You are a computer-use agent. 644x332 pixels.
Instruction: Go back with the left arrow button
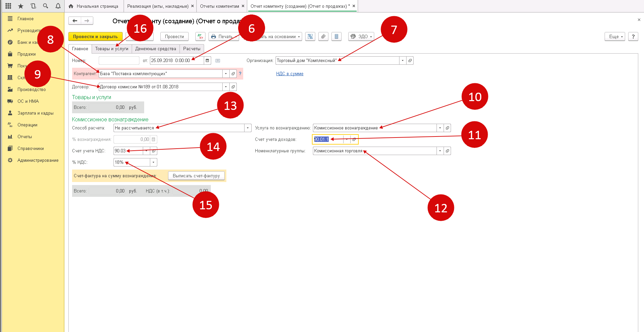[75, 21]
